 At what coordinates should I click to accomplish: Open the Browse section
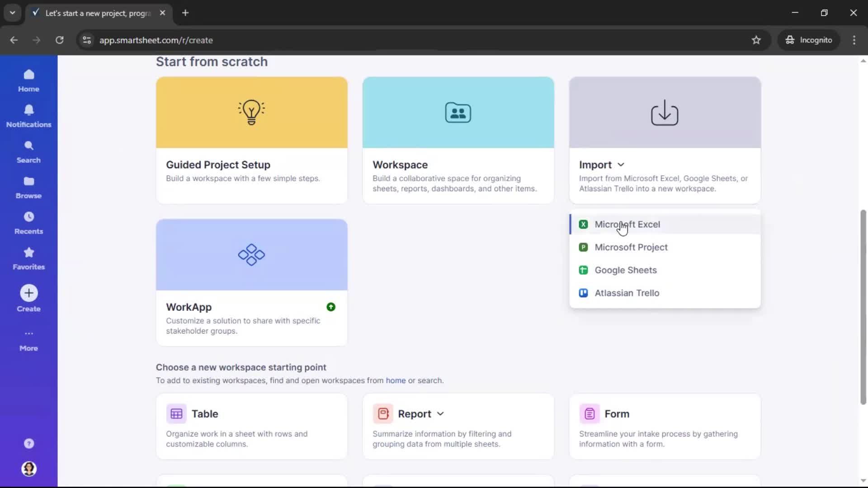click(x=28, y=187)
